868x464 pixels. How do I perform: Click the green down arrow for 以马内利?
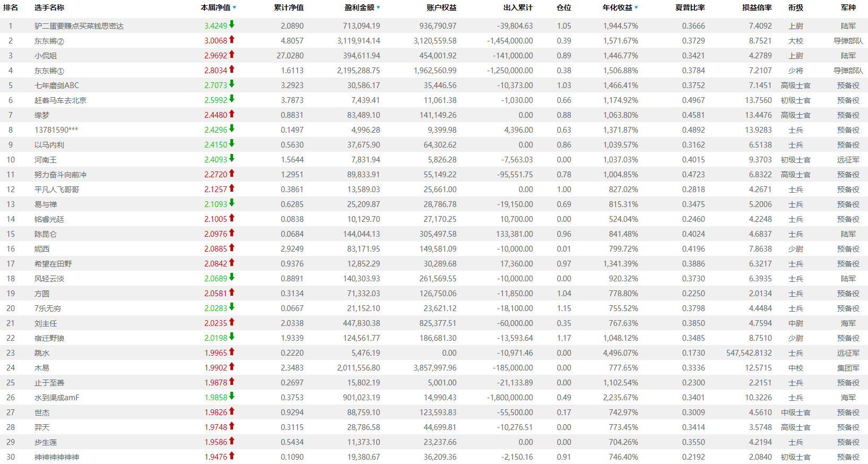[x=232, y=143]
